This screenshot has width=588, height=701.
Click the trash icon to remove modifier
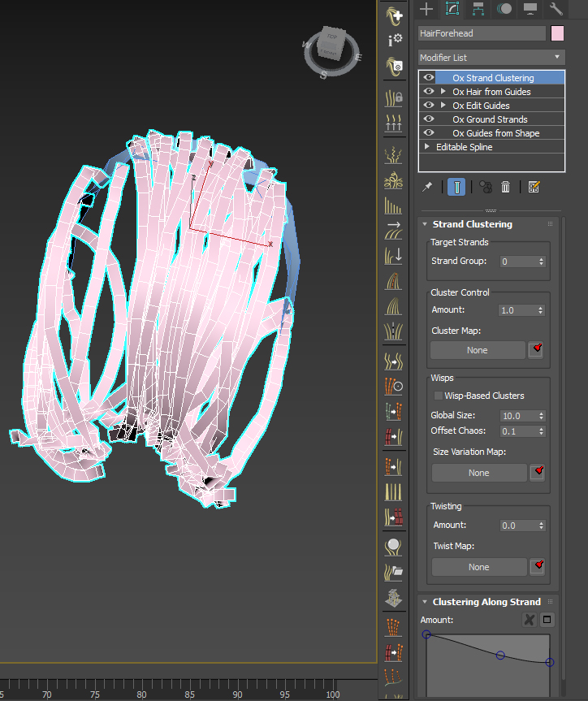505,187
